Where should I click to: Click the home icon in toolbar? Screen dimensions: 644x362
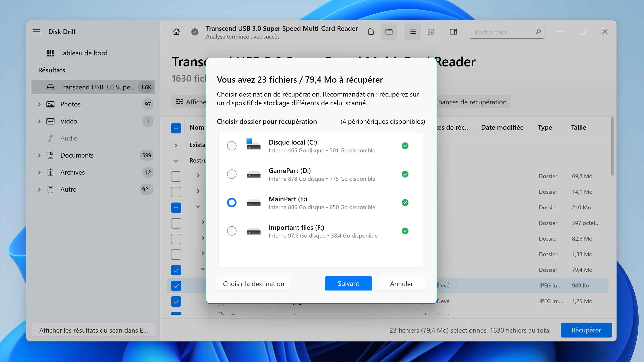tap(176, 32)
